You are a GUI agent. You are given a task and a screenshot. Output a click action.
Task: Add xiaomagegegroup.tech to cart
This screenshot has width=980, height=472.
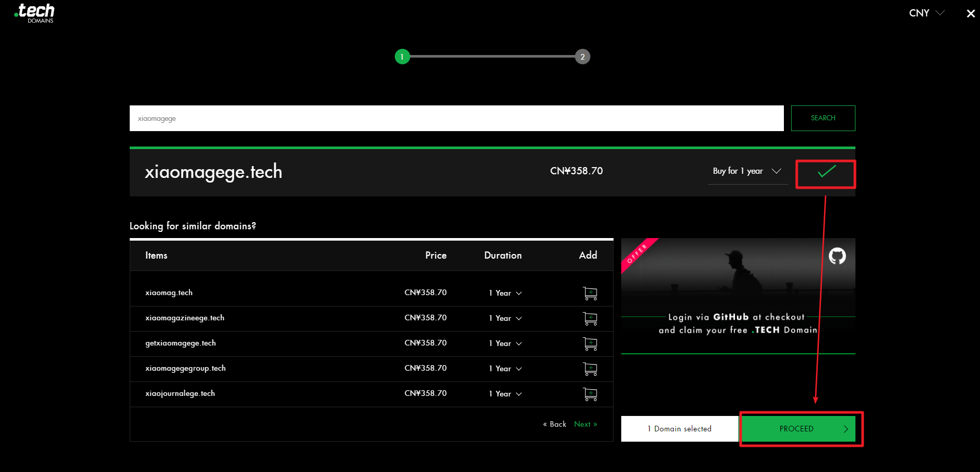(590, 369)
